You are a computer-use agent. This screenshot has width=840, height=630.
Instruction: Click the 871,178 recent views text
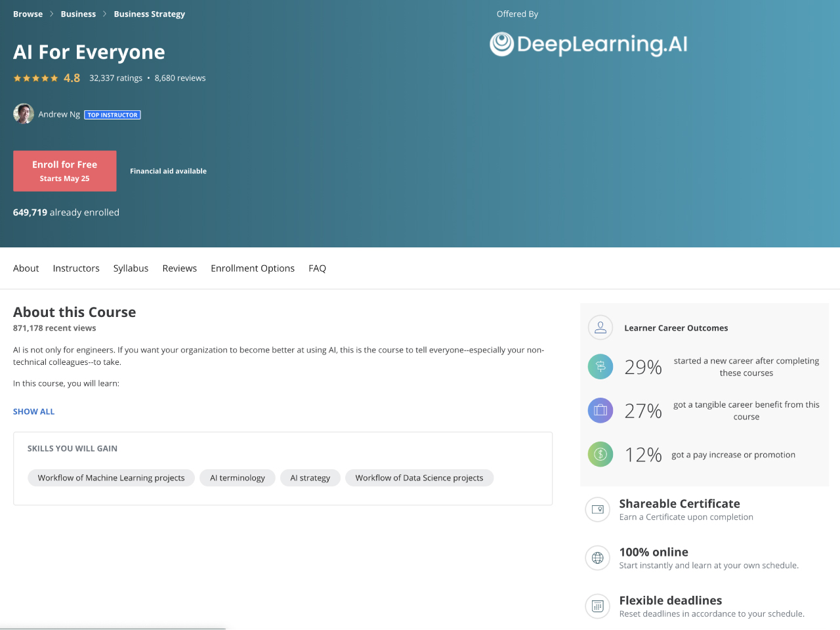[x=54, y=328]
